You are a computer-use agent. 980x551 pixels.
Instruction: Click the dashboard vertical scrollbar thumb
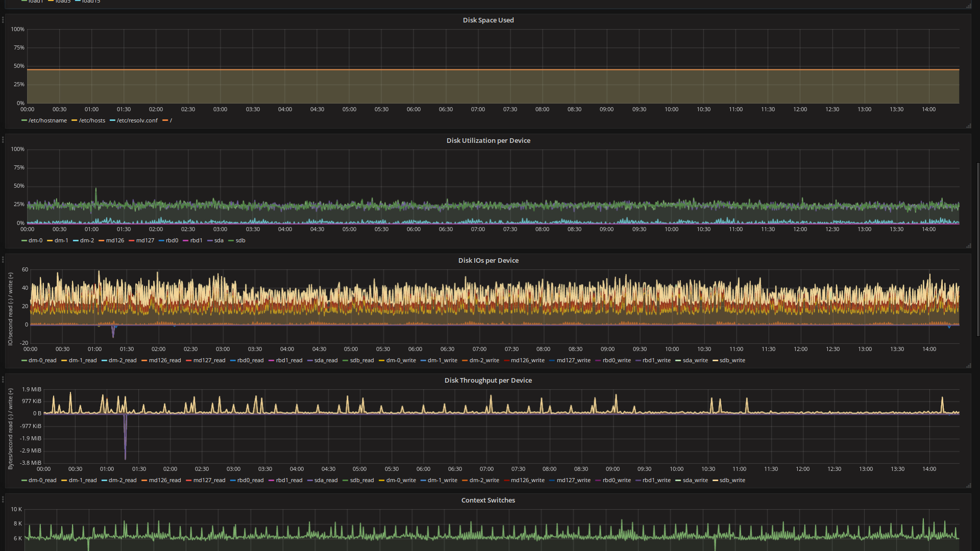pyautogui.click(x=977, y=250)
